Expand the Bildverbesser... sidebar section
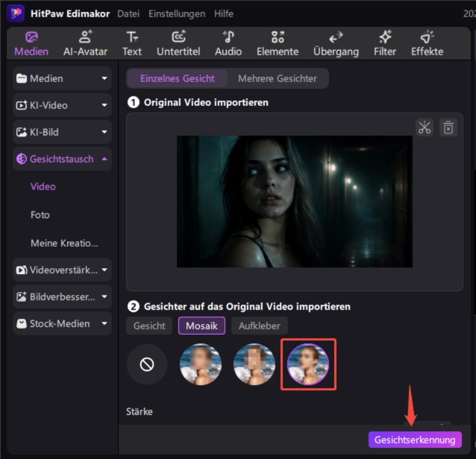Viewport: 476px width, 459px height. pyautogui.click(x=62, y=297)
